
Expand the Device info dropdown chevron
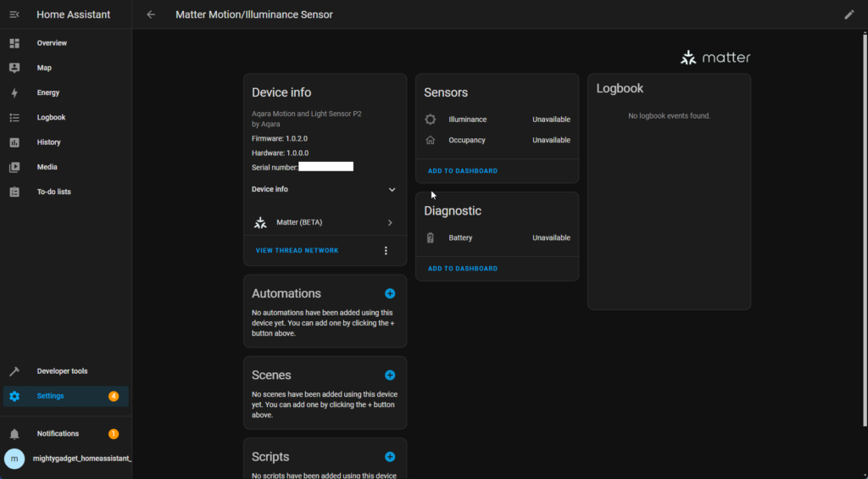pyautogui.click(x=392, y=189)
